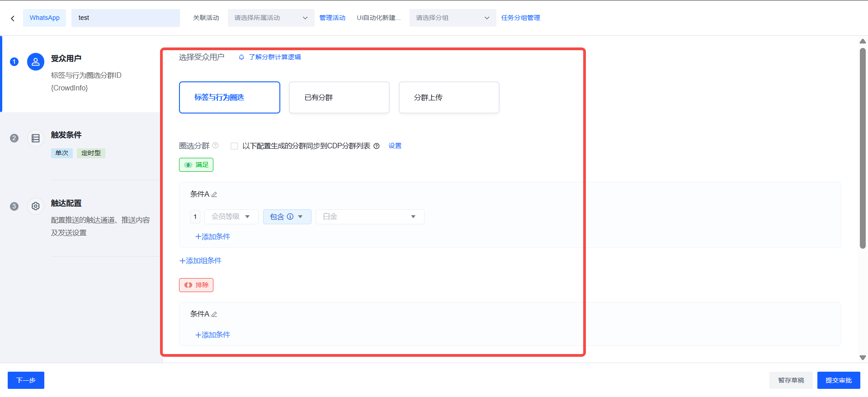Select the 分群上传 tab

click(x=449, y=97)
